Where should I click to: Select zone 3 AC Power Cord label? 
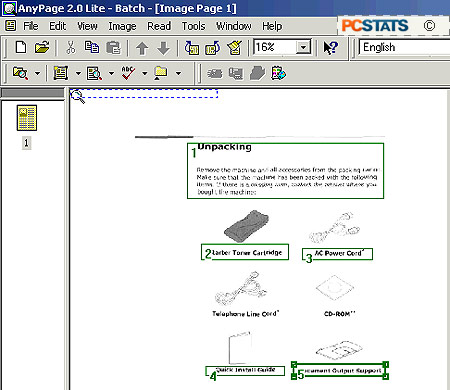(x=337, y=254)
